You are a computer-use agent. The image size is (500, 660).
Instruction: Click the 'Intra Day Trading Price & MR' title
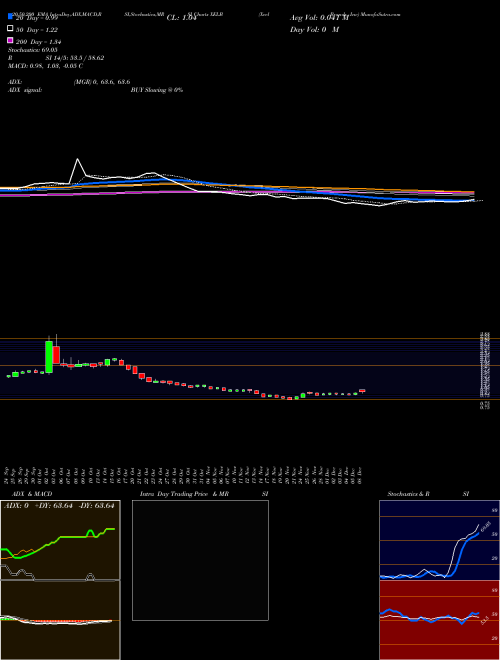[184, 494]
